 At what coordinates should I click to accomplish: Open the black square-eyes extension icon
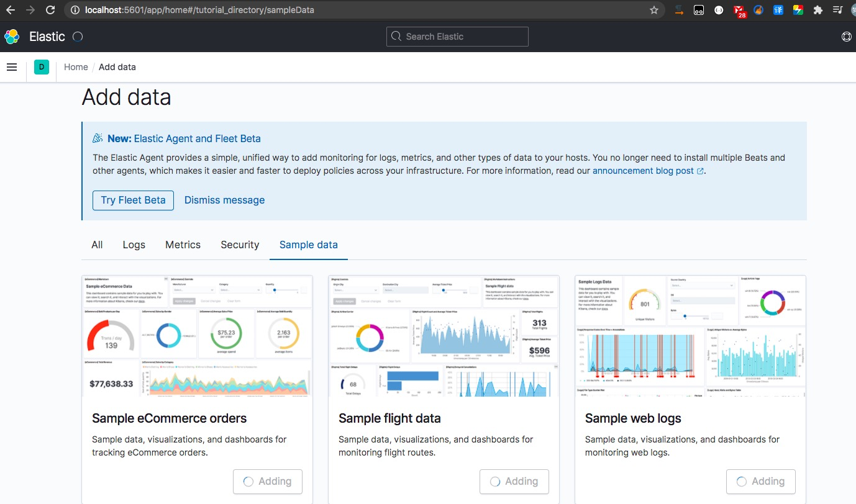tap(699, 10)
